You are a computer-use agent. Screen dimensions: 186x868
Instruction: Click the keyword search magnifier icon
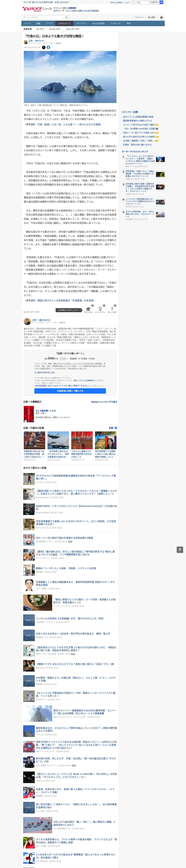66,18
